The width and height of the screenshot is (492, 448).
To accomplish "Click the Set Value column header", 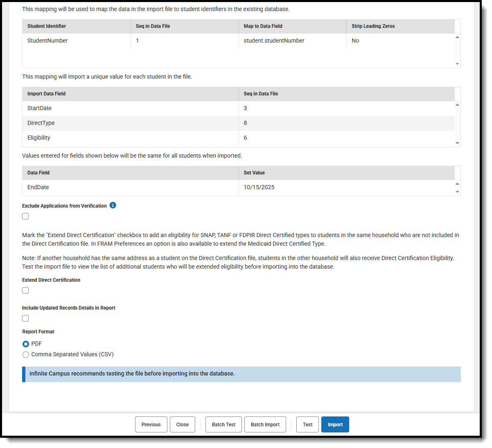I will (x=347, y=173).
